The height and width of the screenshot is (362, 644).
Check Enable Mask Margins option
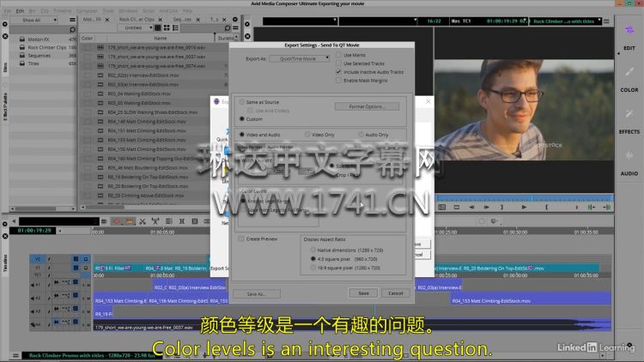(x=339, y=81)
